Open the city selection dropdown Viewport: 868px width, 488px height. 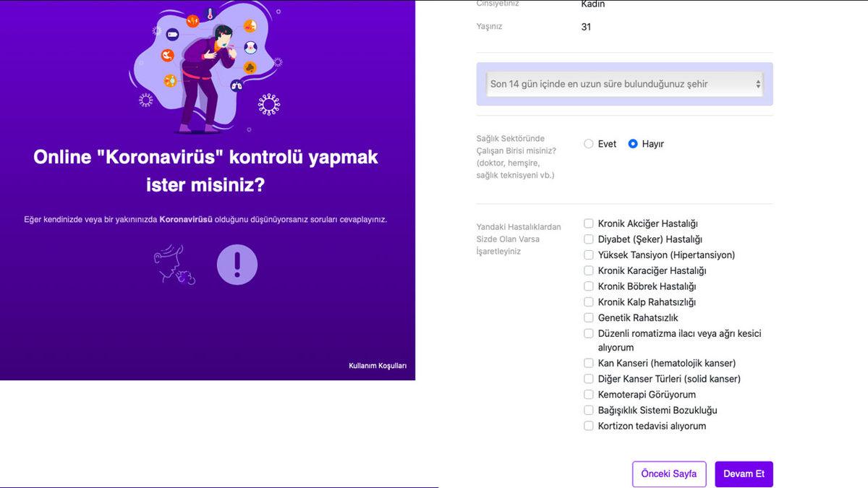pyautogui.click(x=624, y=83)
